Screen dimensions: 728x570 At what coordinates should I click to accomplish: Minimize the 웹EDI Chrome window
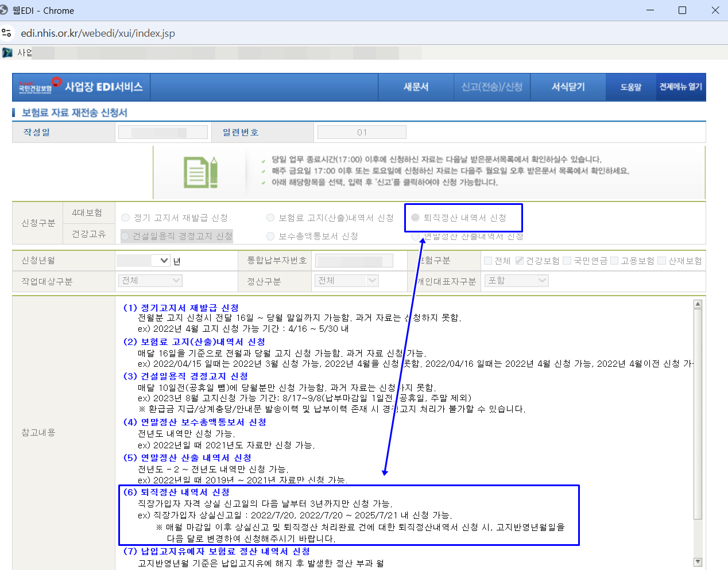650,10
